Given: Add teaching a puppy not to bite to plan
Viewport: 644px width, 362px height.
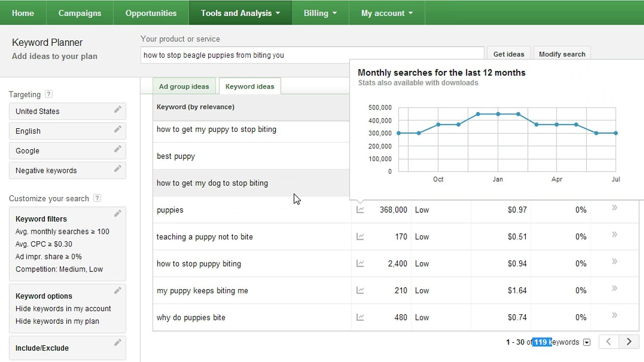Looking at the screenshot, I should tap(614, 234).
